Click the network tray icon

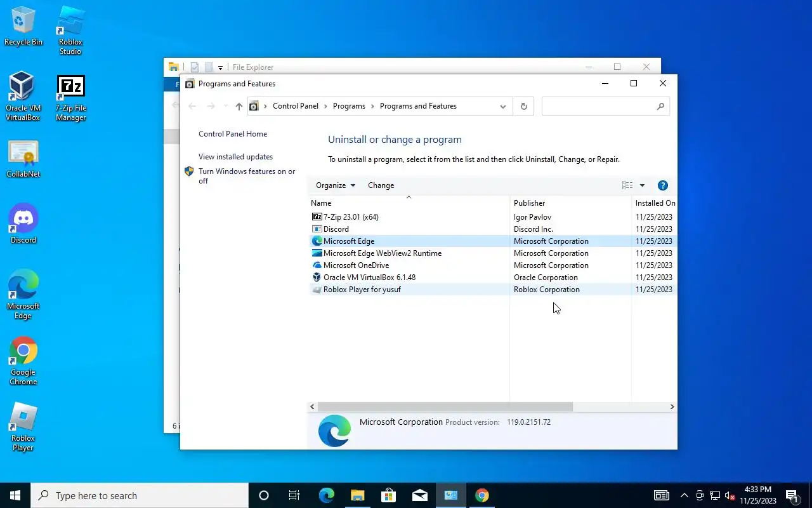tap(714, 495)
